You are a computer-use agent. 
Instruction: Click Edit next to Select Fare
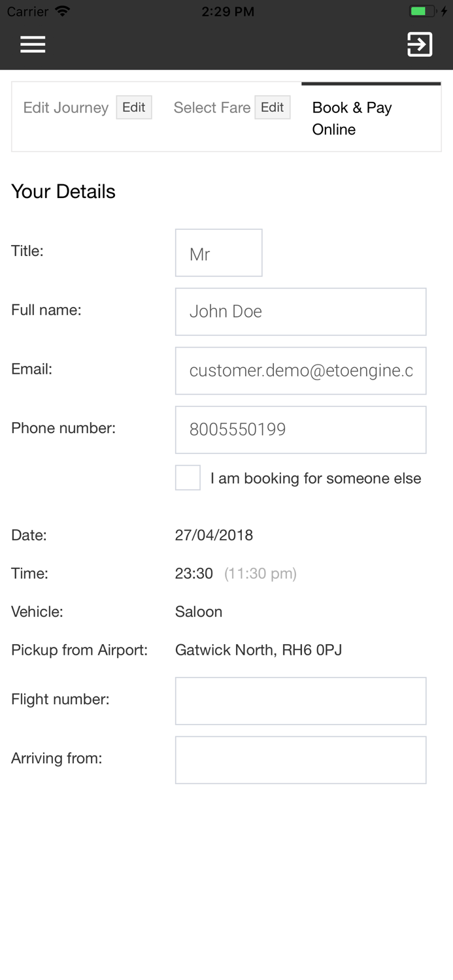[273, 107]
